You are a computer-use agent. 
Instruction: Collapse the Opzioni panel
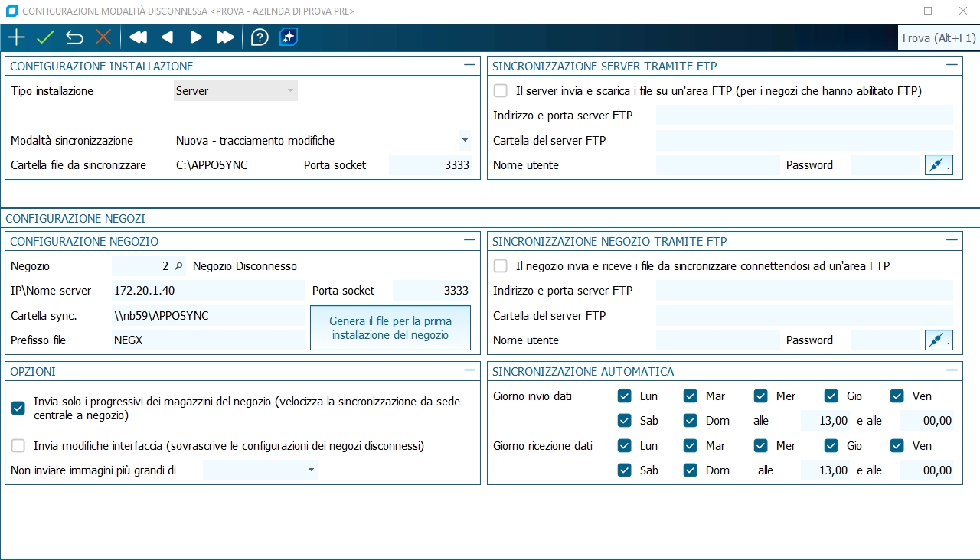469,370
